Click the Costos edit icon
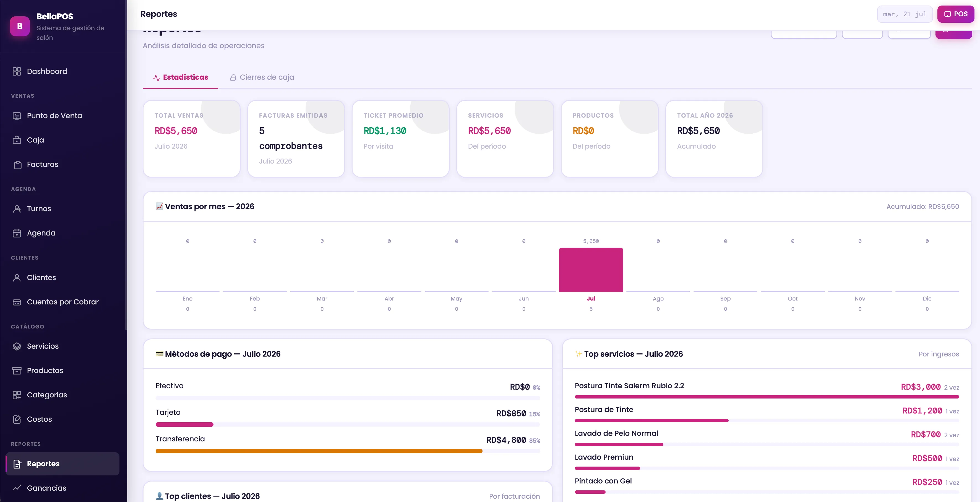 click(17, 420)
